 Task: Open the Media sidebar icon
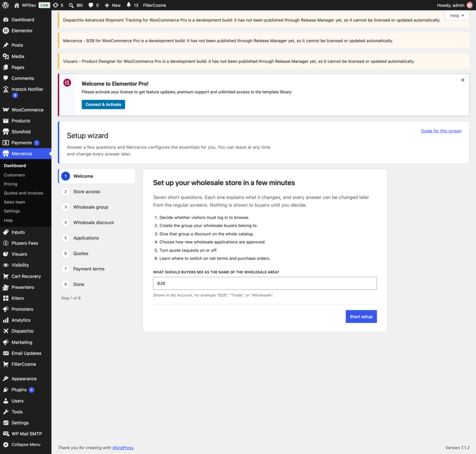tap(6, 56)
